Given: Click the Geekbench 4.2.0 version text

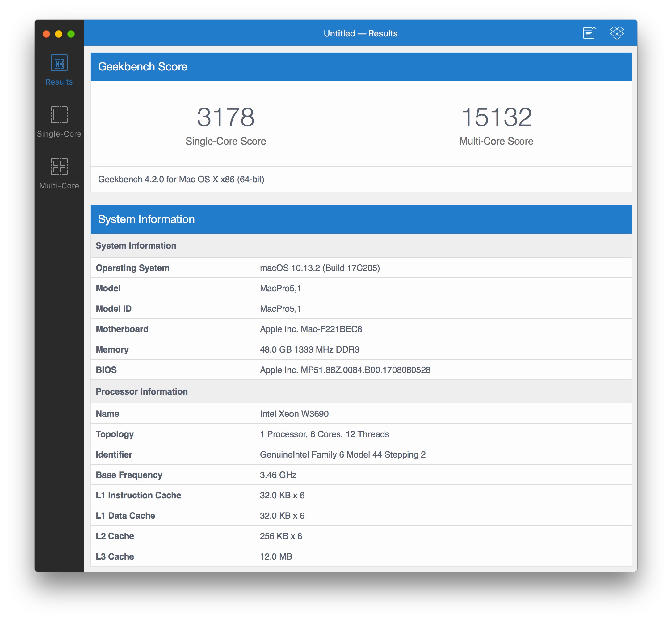Looking at the screenshot, I should (x=181, y=179).
